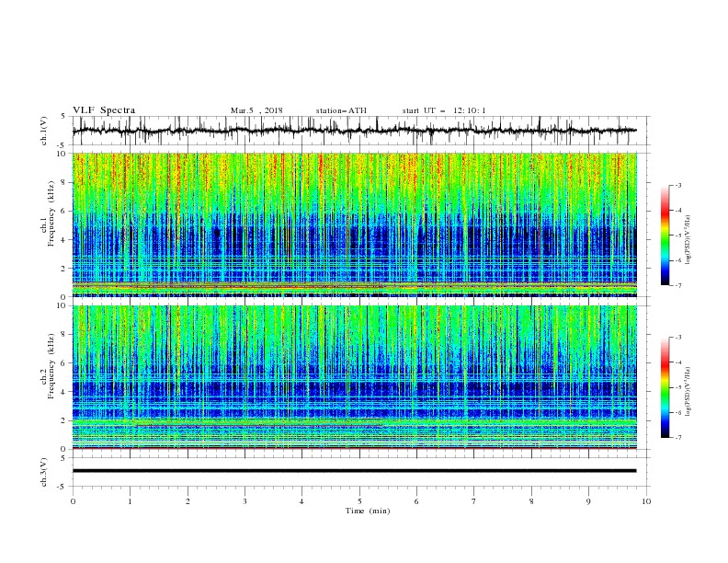Click the ch.2 Frequency (kHz) axis label
The height and width of the screenshot is (563, 728).
coord(51,366)
